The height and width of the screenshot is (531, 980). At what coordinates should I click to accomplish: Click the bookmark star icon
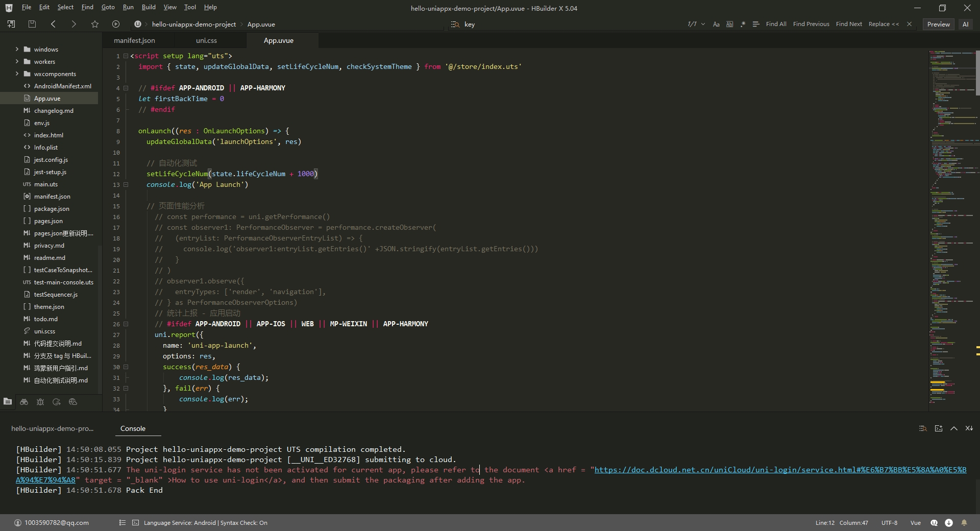click(x=95, y=24)
